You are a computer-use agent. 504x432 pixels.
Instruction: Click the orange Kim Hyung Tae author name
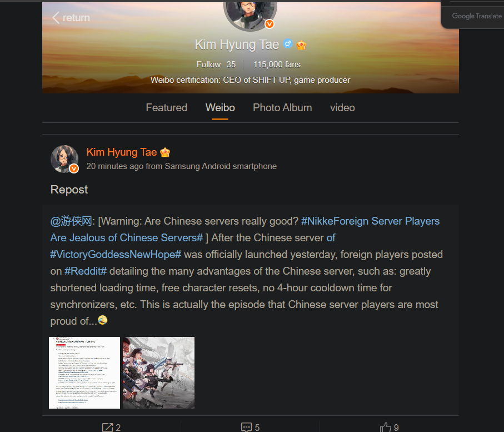pos(122,152)
